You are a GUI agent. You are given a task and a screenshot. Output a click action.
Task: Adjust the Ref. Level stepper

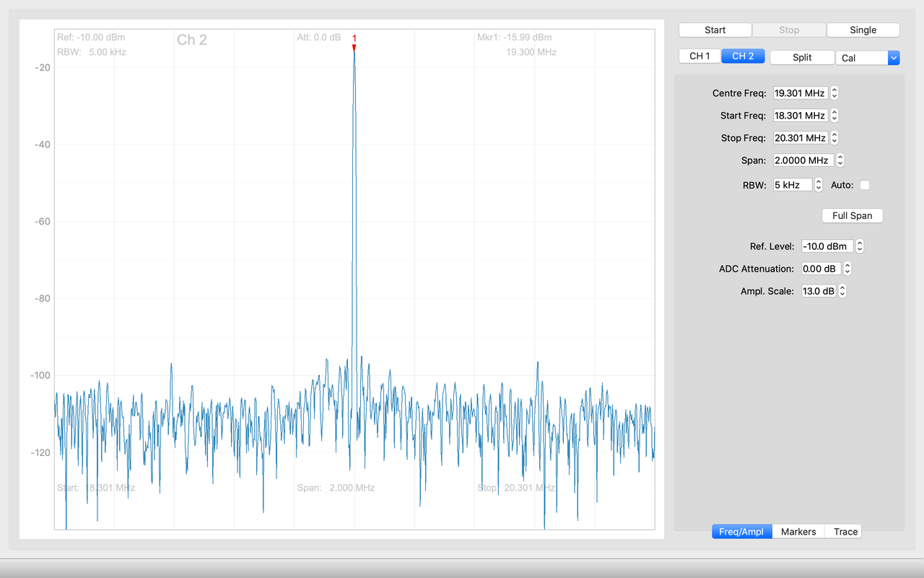pos(860,246)
